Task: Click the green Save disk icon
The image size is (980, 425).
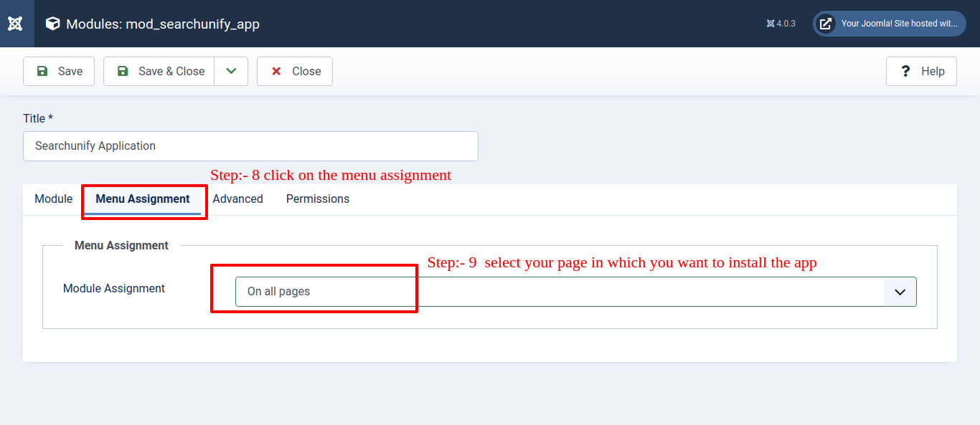Action: tap(42, 71)
